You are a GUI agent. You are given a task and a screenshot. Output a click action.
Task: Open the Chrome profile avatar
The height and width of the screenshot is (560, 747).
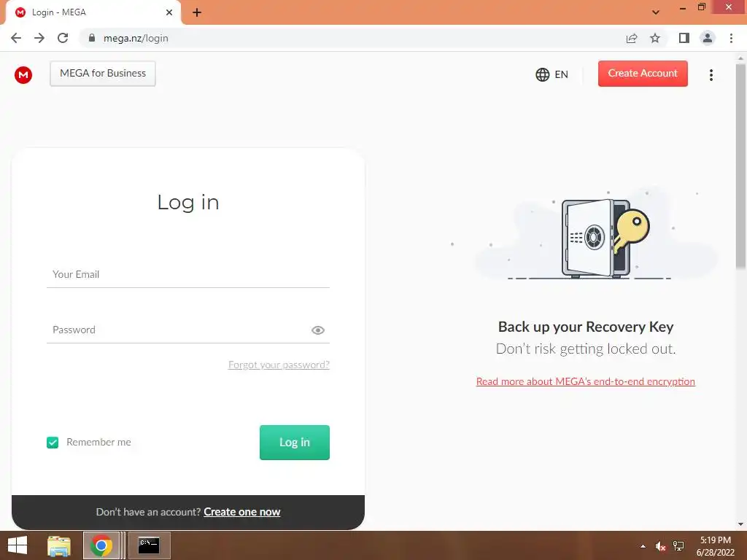click(708, 38)
